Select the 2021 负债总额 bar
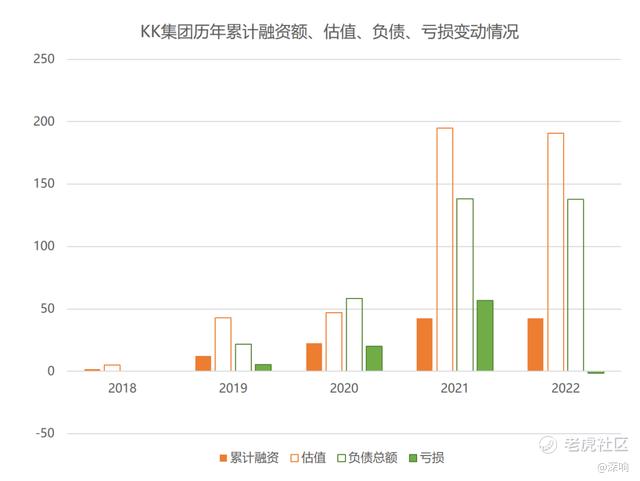Viewport: 640px width, 481px height. [465, 285]
